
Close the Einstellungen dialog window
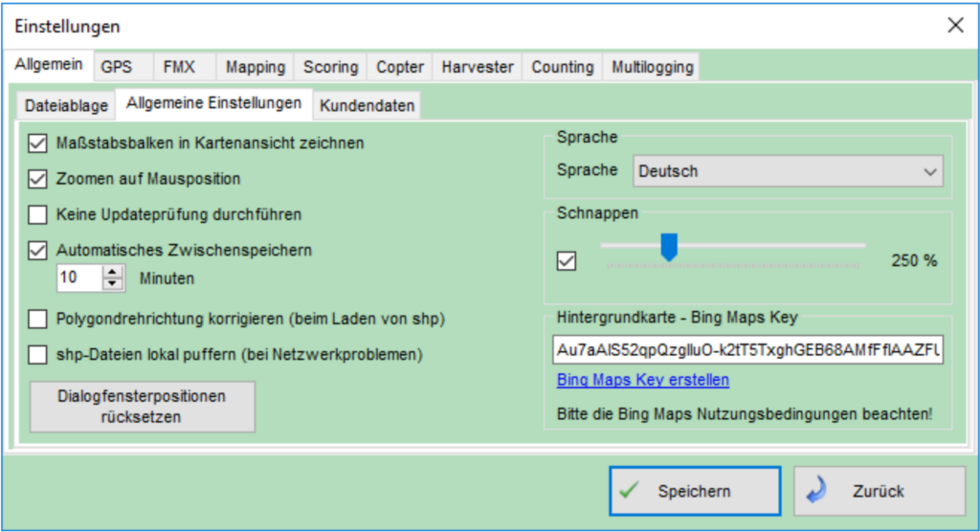(954, 26)
